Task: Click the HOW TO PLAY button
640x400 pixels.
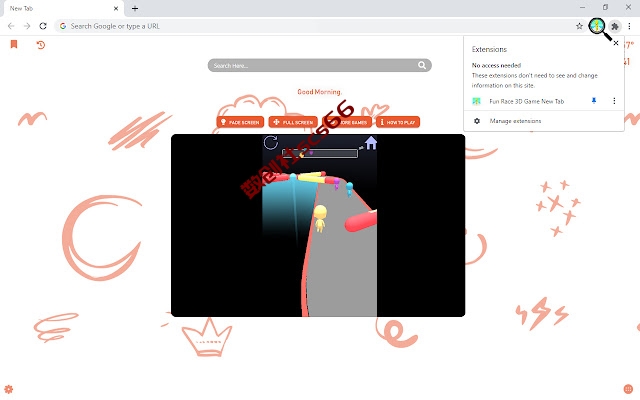Action: (398, 122)
